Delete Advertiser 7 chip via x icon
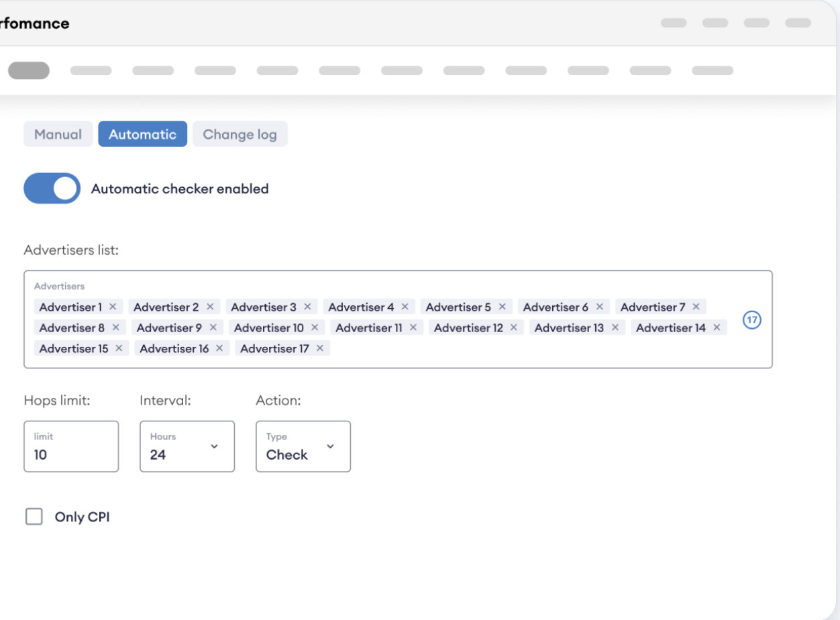 [696, 307]
